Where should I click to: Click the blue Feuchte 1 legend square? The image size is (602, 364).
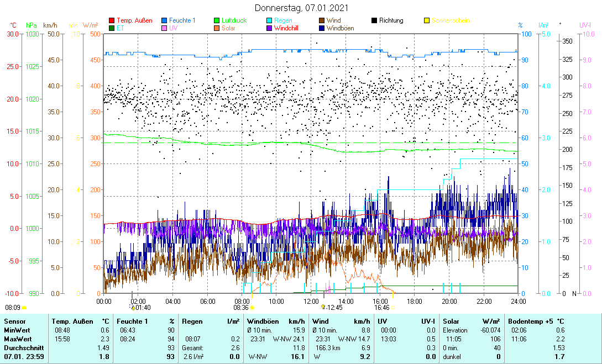[164, 20]
